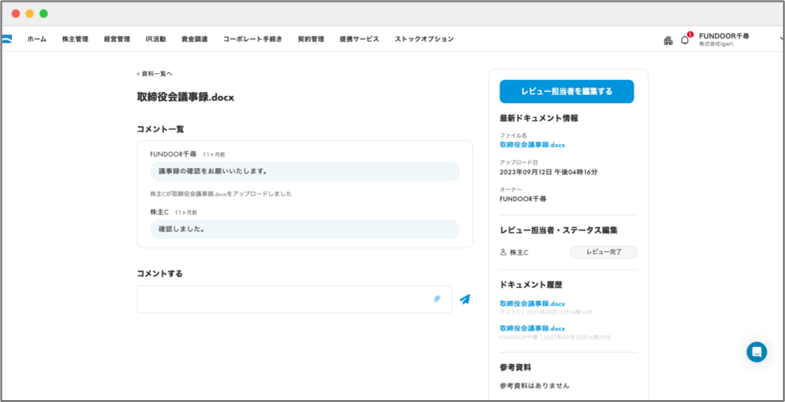Open the first 取締役会議事録.docx in ドキュメント履歴
The width and height of the screenshot is (785, 402).
click(x=532, y=303)
